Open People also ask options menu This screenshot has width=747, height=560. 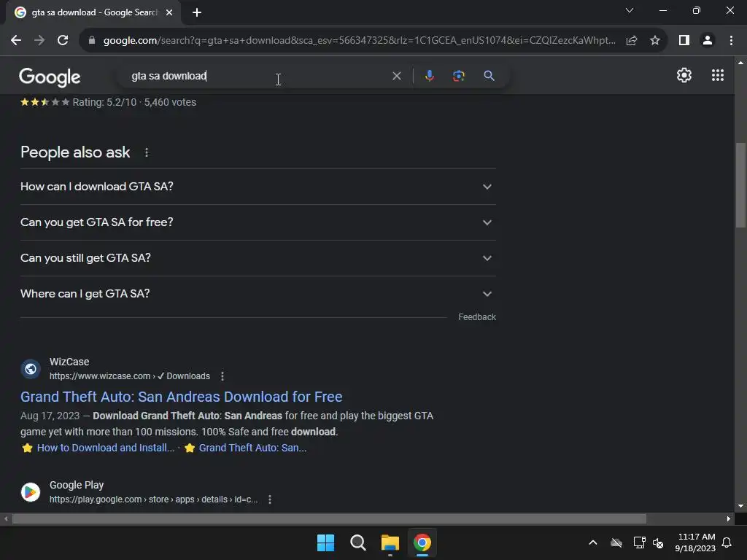pyautogui.click(x=146, y=152)
